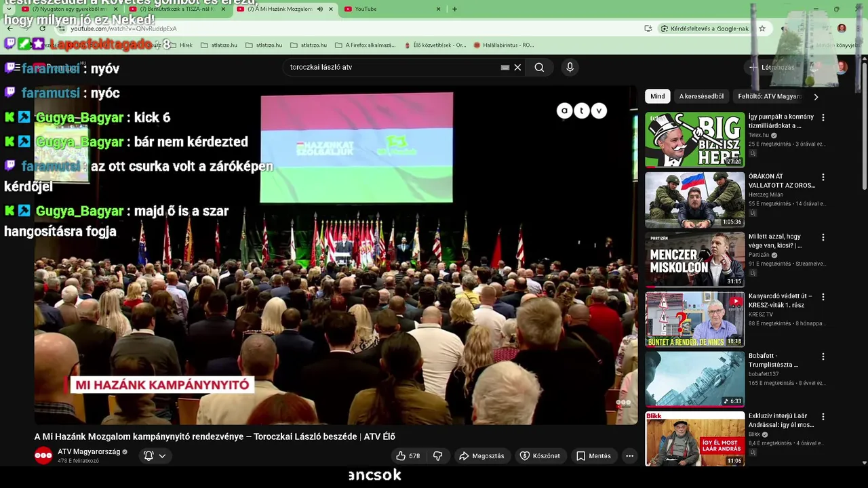
Task: Open the Hírek bookmarks folder
Action: (x=180, y=45)
